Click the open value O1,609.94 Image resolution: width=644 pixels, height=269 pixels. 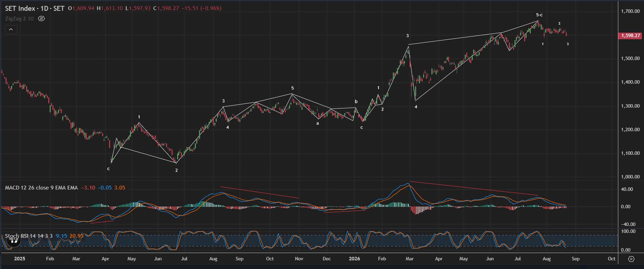pyautogui.click(x=81, y=8)
